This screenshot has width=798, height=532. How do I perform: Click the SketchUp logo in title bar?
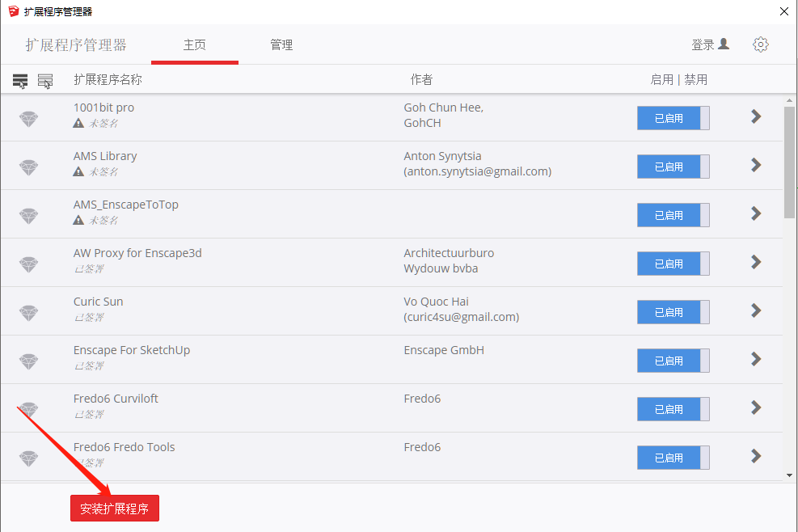click(x=13, y=11)
